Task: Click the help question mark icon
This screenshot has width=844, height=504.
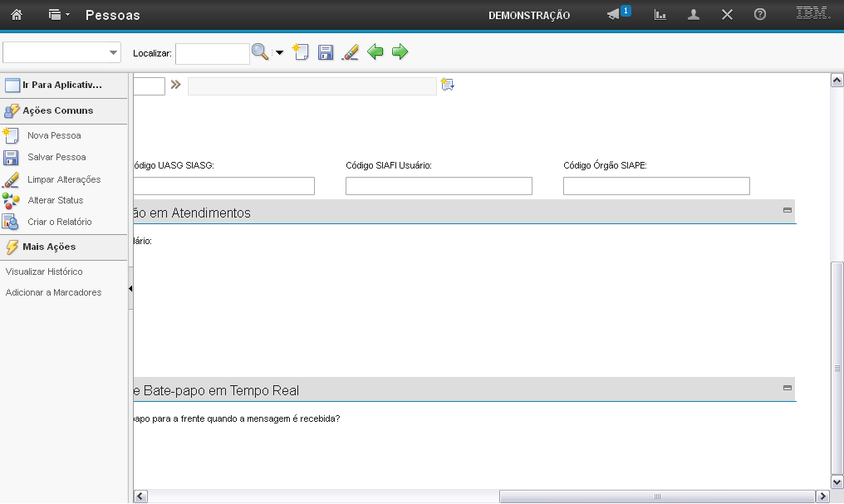Action: [x=759, y=15]
